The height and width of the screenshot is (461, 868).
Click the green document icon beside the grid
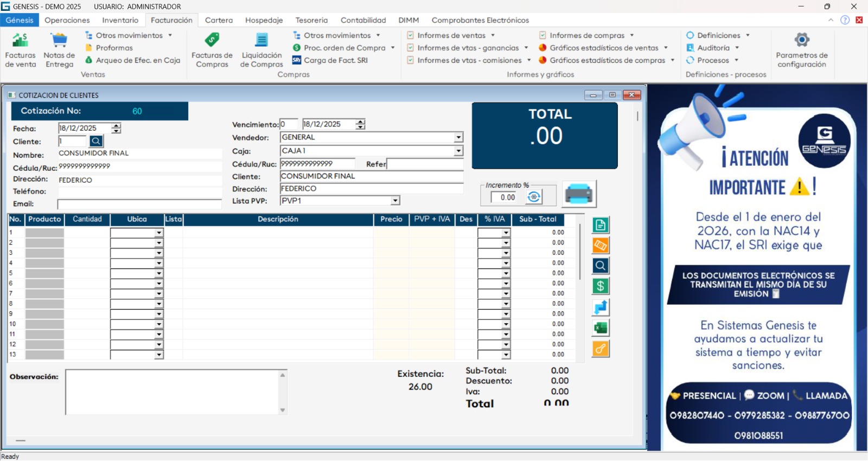click(601, 225)
